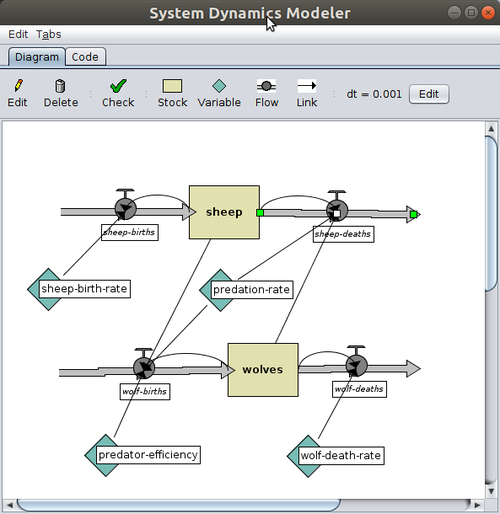Viewport: 500px width, 514px height.
Task: Click the vertical scrollbar down arrow
Action: (x=491, y=491)
